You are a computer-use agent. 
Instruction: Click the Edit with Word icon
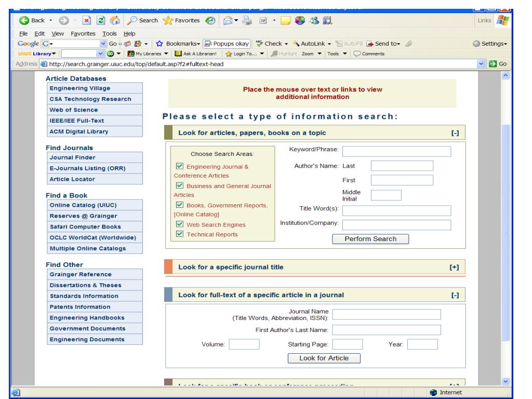[x=263, y=20]
